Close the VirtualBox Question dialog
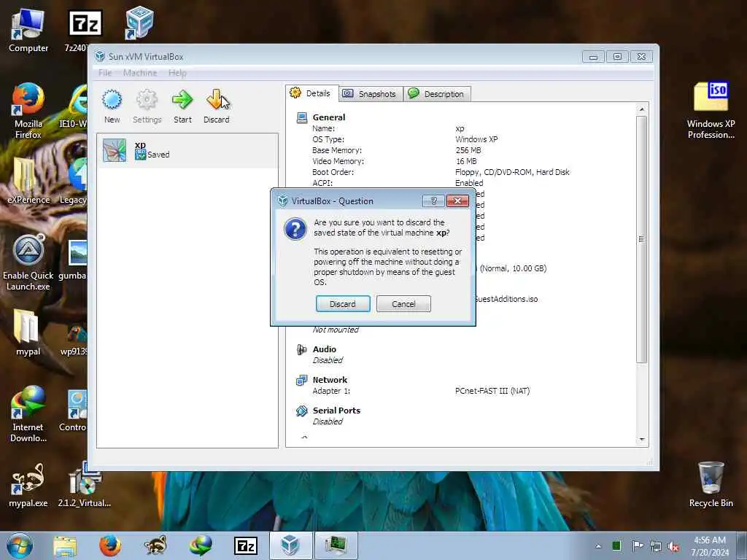 click(x=457, y=201)
